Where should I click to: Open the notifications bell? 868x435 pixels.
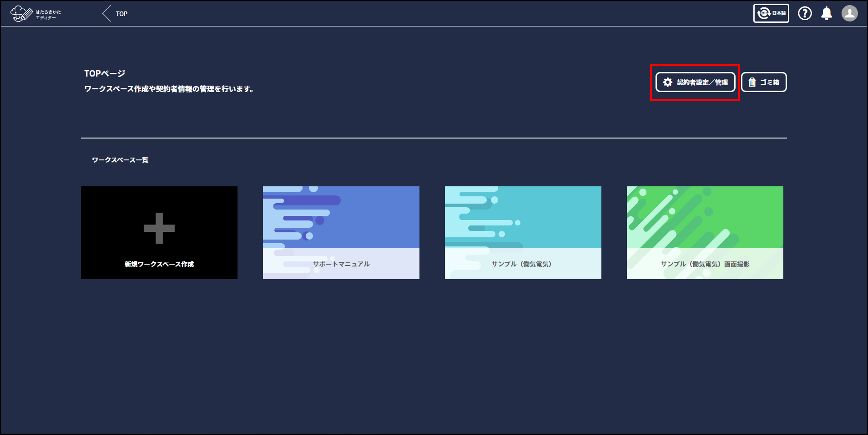[826, 13]
